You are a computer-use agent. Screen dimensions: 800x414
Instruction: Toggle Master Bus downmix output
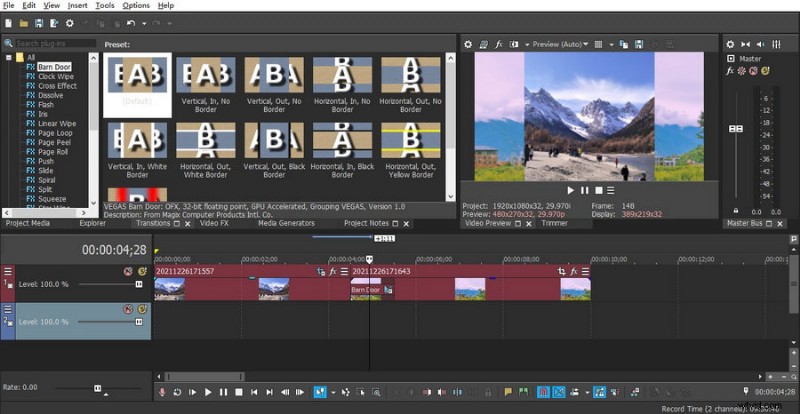click(745, 44)
